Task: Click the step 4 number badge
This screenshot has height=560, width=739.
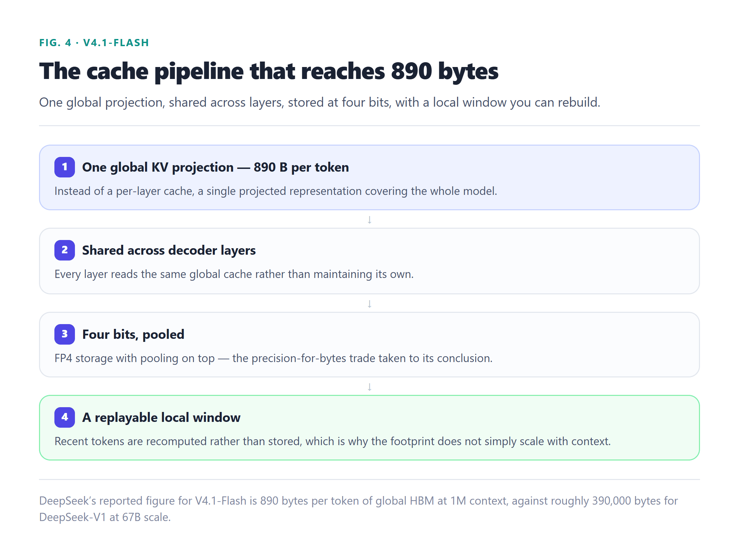Action: (65, 417)
